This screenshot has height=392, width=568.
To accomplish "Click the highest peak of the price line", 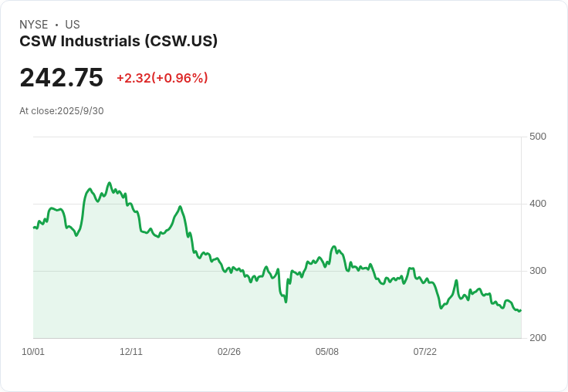I will point(110,183).
